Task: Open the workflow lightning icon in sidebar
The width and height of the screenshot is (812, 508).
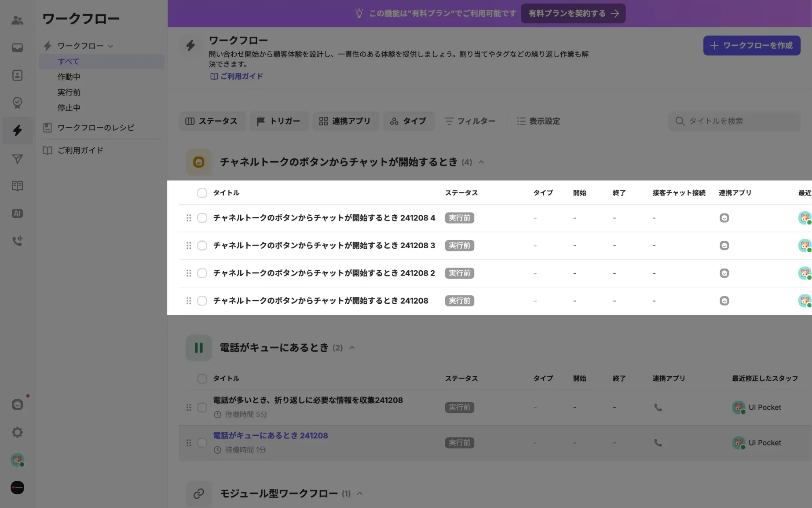Action: click(x=18, y=130)
